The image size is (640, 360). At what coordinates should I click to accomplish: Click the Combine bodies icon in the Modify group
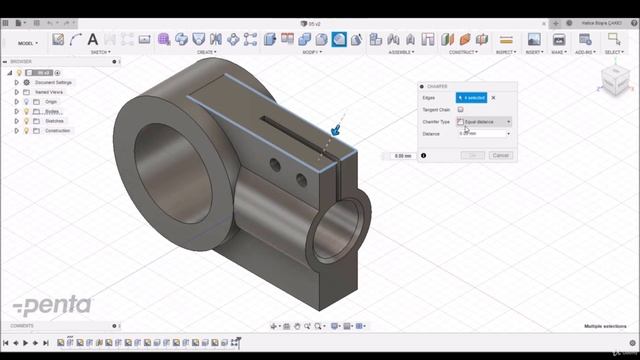[304, 40]
